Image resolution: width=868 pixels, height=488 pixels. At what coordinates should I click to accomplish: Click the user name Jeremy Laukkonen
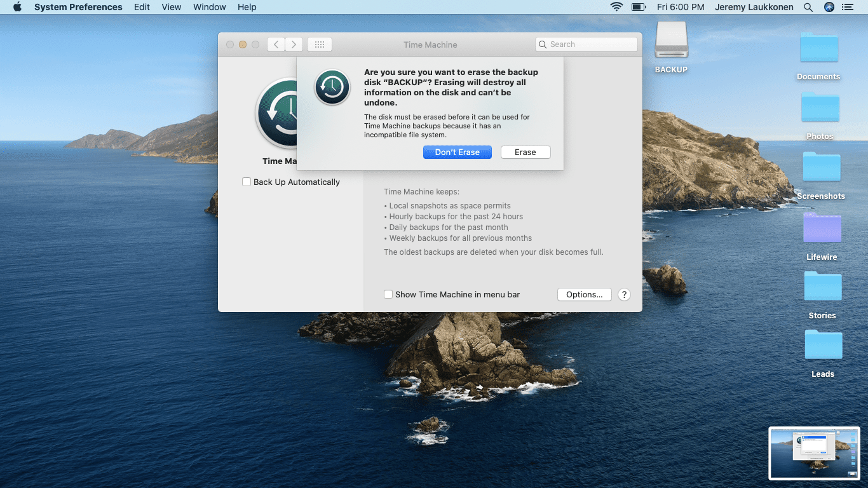point(754,7)
